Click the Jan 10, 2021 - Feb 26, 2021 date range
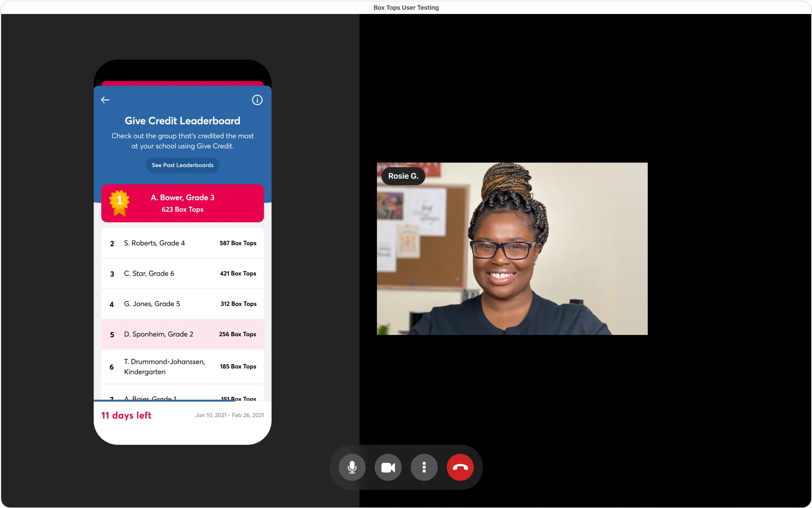Screen dimensions: 812x508 pos(230,415)
